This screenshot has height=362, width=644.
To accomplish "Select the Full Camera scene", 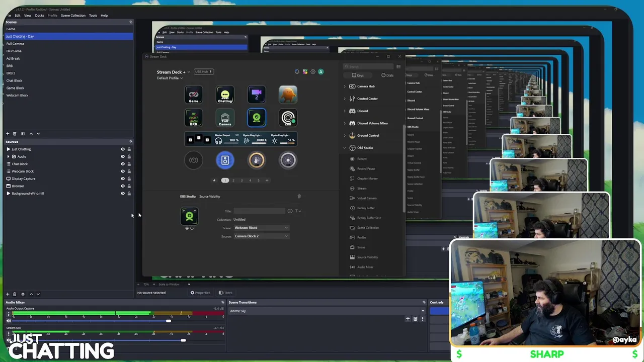I will point(68,44).
